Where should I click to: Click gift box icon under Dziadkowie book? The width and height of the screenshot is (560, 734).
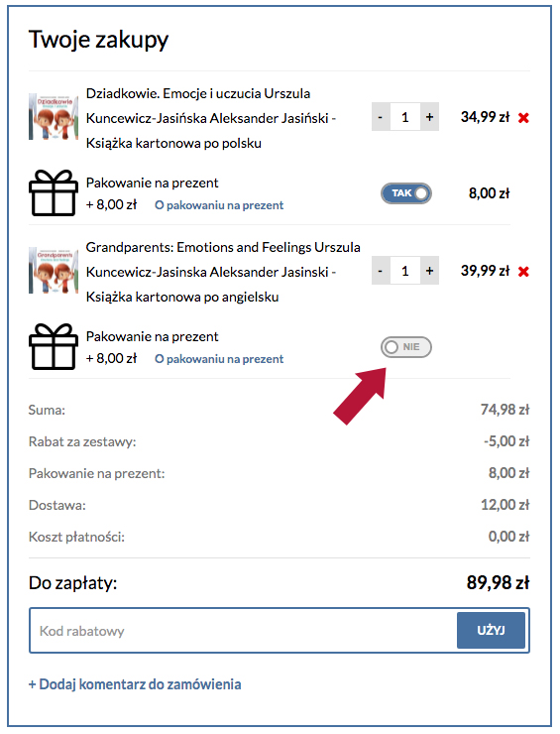click(x=54, y=192)
